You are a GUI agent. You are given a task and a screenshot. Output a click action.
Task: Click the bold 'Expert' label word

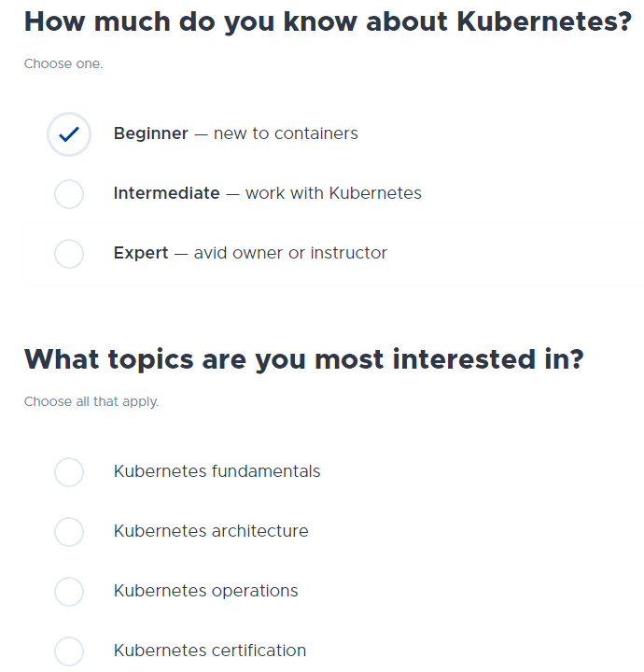tap(141, 253)
